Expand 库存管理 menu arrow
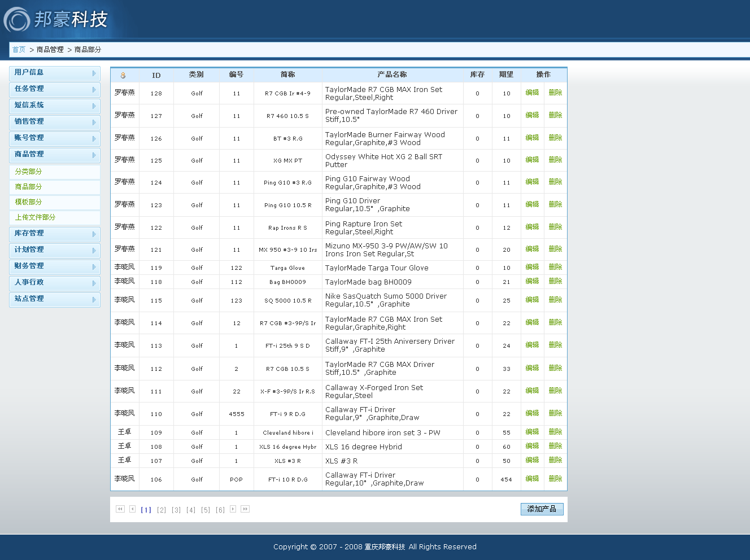This screenshot has width=750, height=560. [94, 234]
